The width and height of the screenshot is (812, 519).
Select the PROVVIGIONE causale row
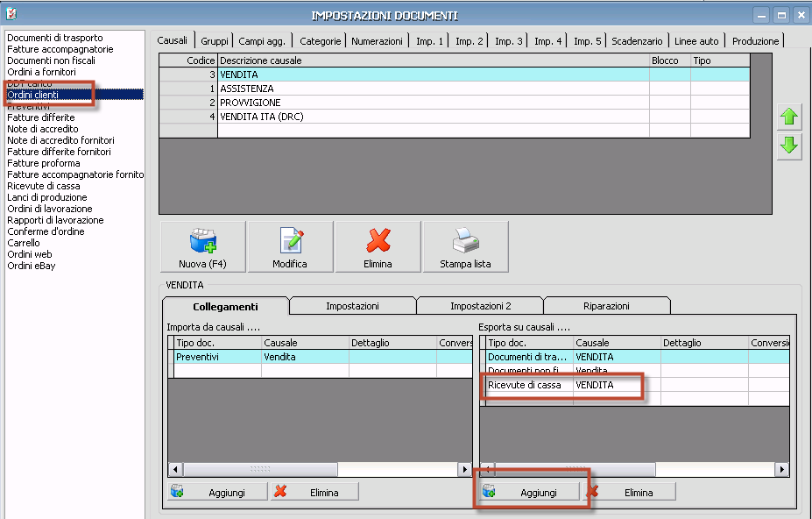pyautogui.click(x=455, y=103)
